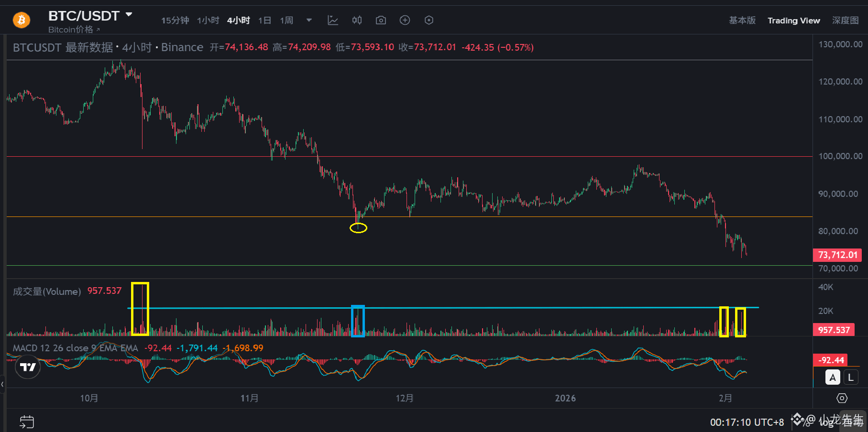Image resolution: width=868 pixels, height=432 pixels.
Task: Expand the collapsed left side panel arrow
Action: click(2, 384)
